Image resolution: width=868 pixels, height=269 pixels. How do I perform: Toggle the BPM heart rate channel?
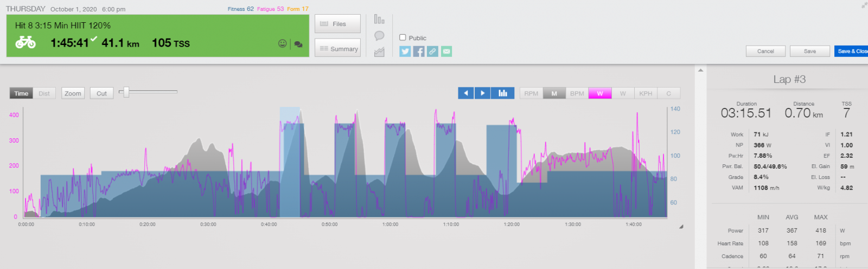pyautogui.click(x=577, y=93)
